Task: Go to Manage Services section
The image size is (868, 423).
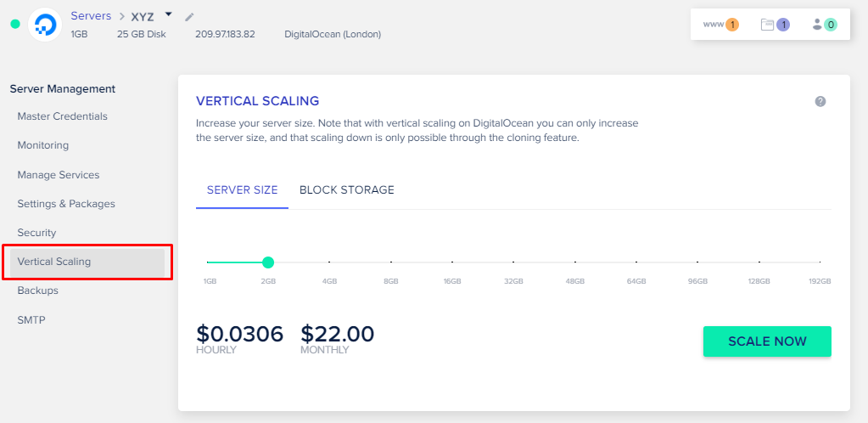Action: 59,175
